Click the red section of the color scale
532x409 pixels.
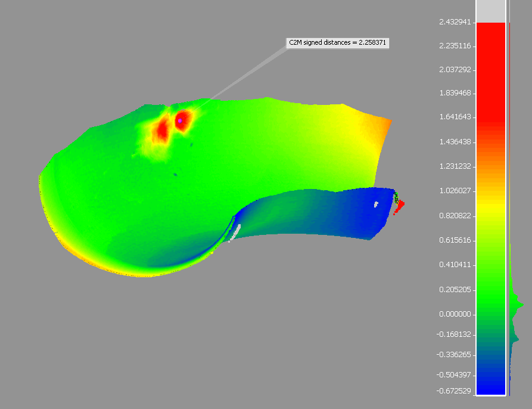[491, 72]
